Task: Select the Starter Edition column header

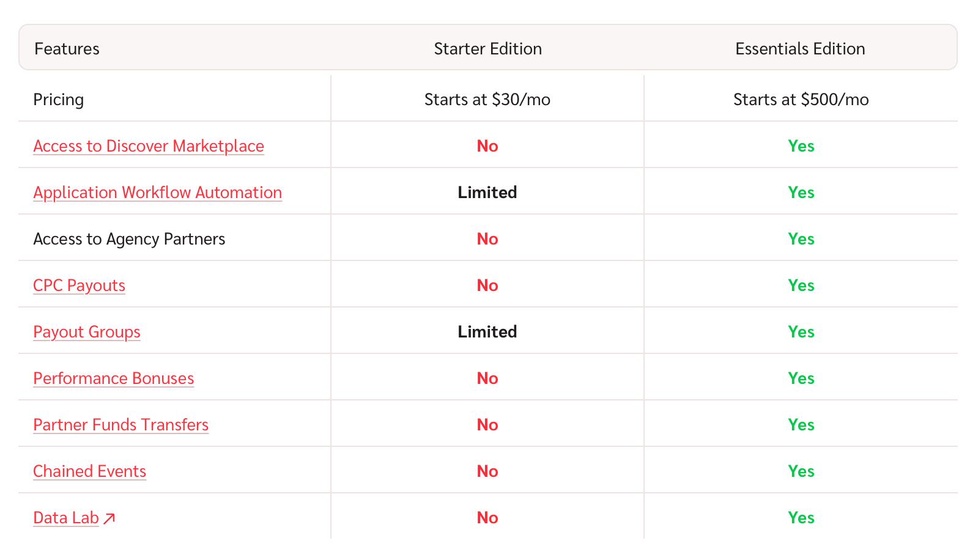Action: pos(488,49)
